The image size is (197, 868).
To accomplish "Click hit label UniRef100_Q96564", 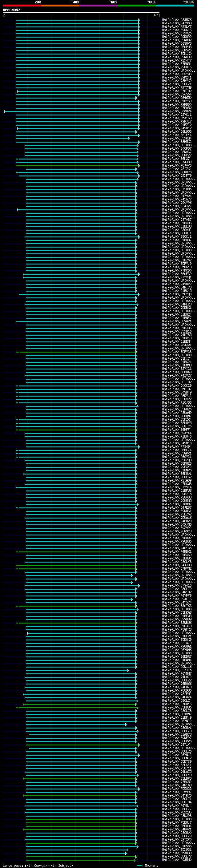I will tap(177, 94).
